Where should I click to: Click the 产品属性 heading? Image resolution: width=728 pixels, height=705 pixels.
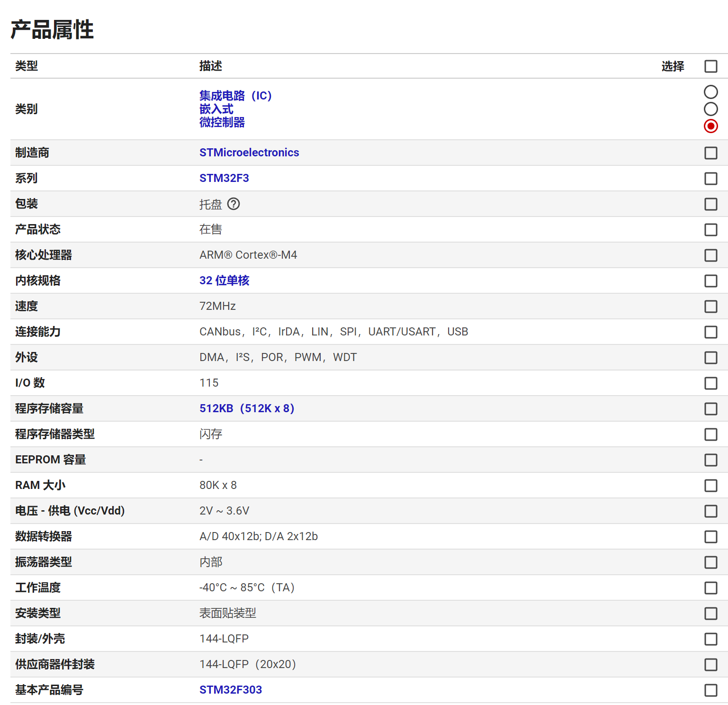click(x=52, y=29)
